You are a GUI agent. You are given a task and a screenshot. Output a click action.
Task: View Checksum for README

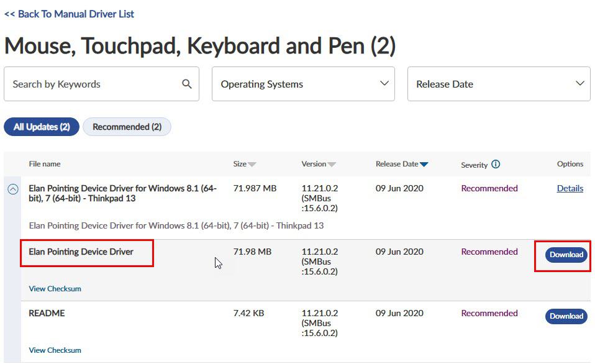[55, 350]
